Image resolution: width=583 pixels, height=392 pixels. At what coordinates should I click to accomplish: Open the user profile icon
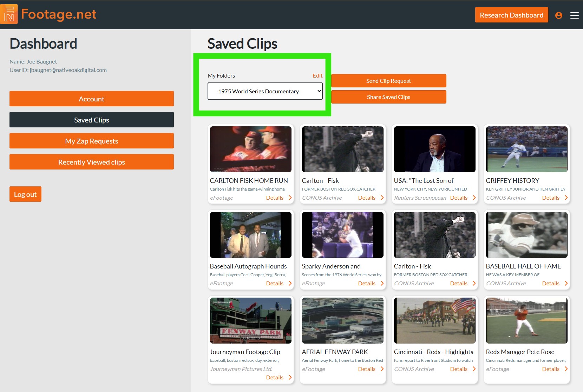[559, 15]
